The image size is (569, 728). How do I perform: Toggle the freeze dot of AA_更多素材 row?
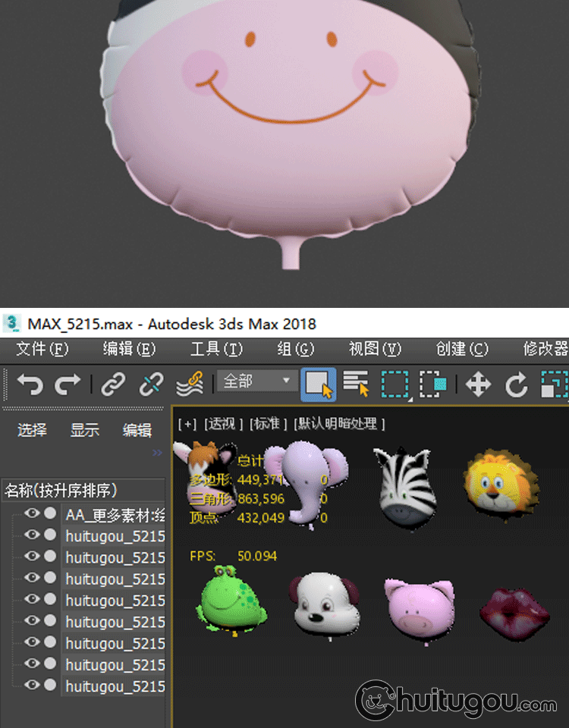coord(50,513)
